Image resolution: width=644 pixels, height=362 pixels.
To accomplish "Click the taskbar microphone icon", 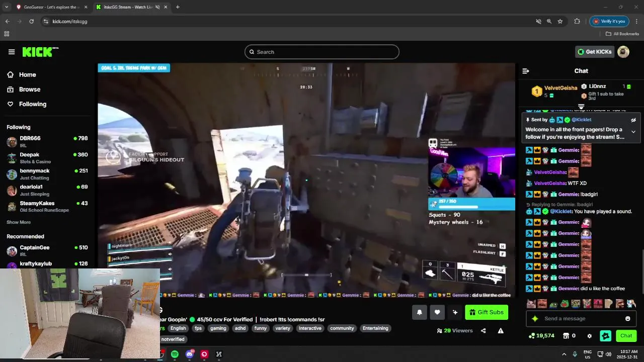I will [575, 354].
